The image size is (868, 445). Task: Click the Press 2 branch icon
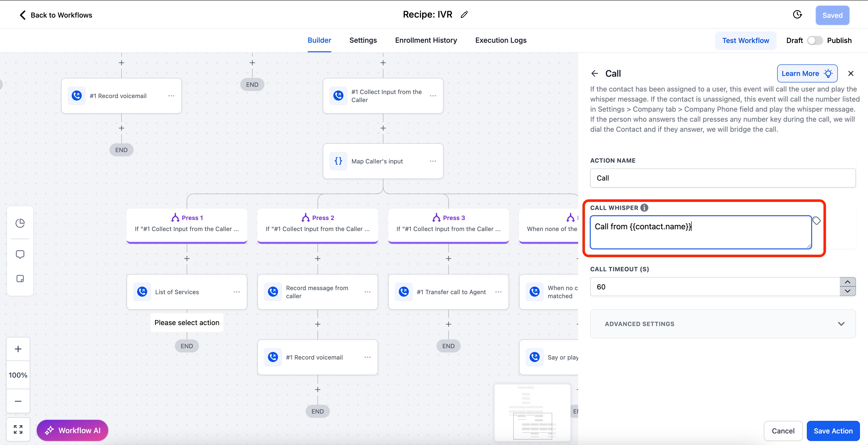pos(306,217)
